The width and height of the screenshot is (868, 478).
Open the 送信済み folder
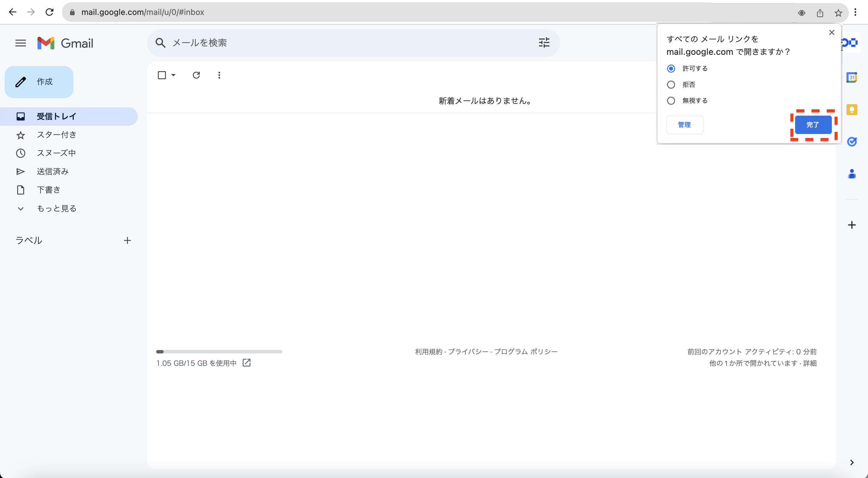tap(53, 172)
